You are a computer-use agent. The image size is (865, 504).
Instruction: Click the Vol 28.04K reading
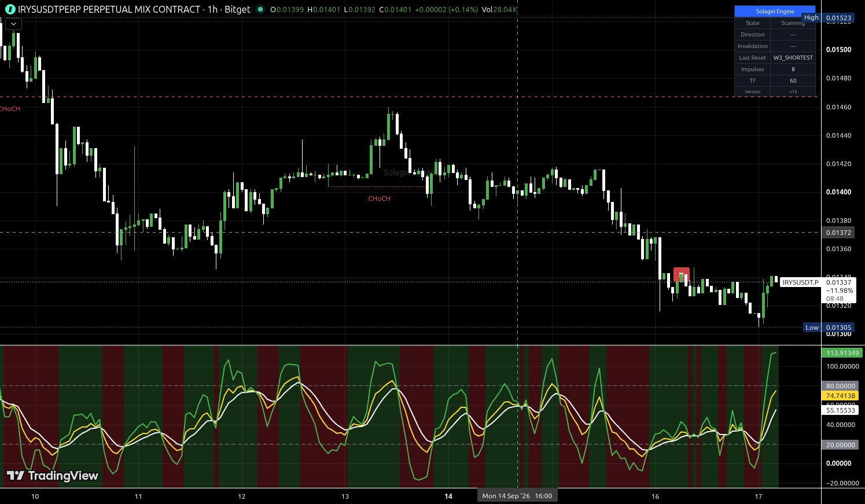pos(499,10)
